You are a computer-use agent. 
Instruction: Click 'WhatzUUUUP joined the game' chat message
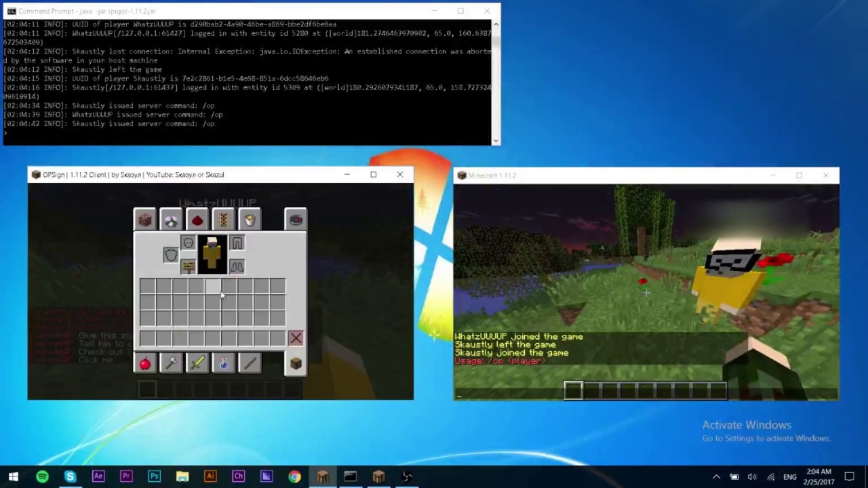click(x=518, y=336)
